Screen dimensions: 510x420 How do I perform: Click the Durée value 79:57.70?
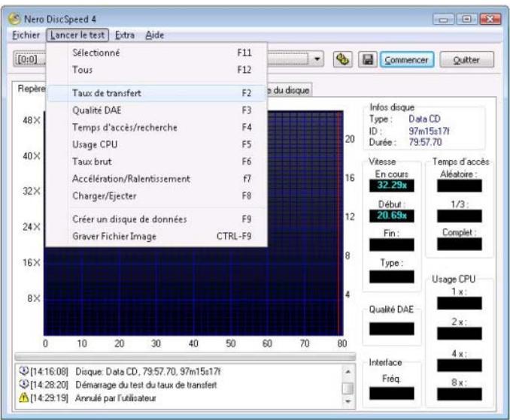click(425, 142)
